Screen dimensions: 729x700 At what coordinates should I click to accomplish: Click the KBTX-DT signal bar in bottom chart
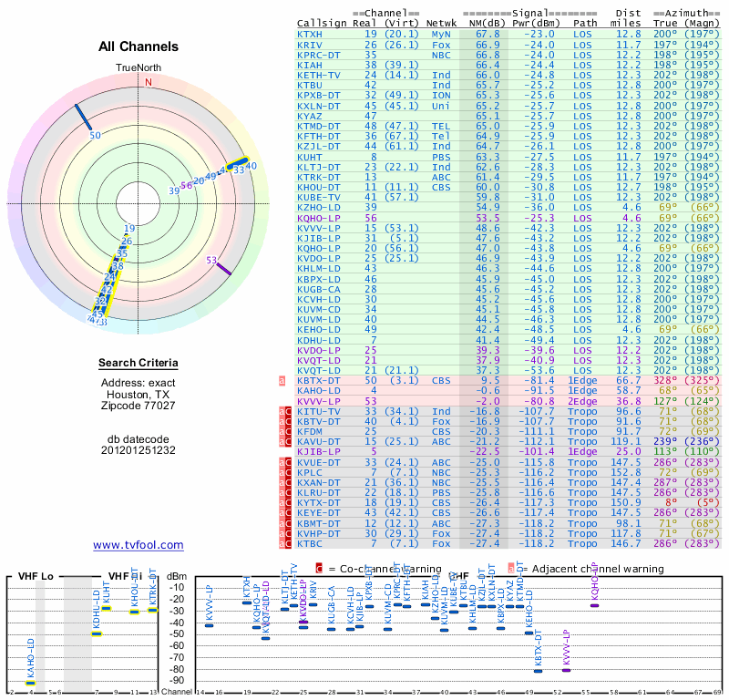(x=538, y=671)
